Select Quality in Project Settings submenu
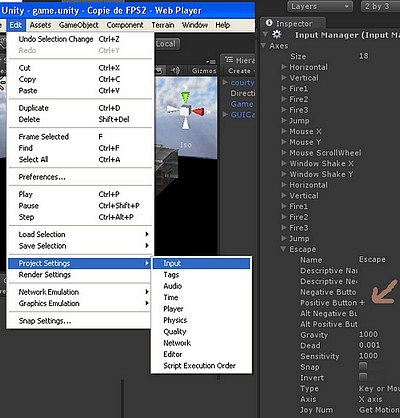Screen dimensions: 400x418 pyautogui.click(x=201, y=331)
